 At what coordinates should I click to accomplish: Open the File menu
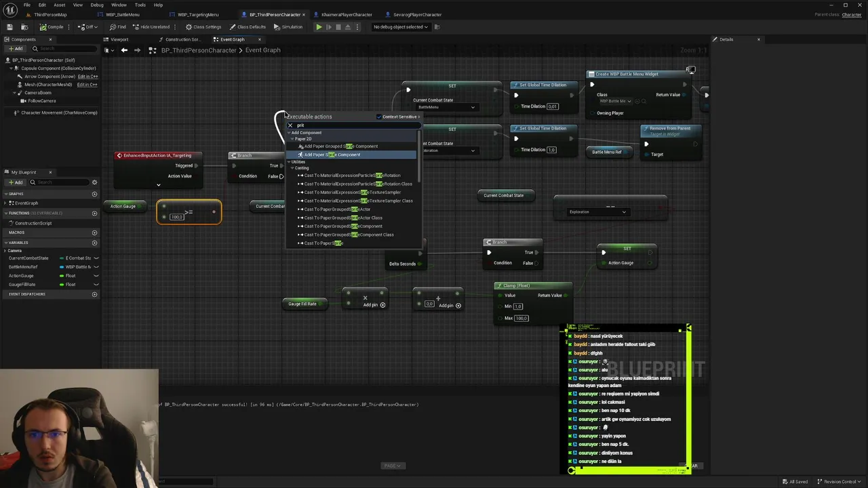(27, 5)
